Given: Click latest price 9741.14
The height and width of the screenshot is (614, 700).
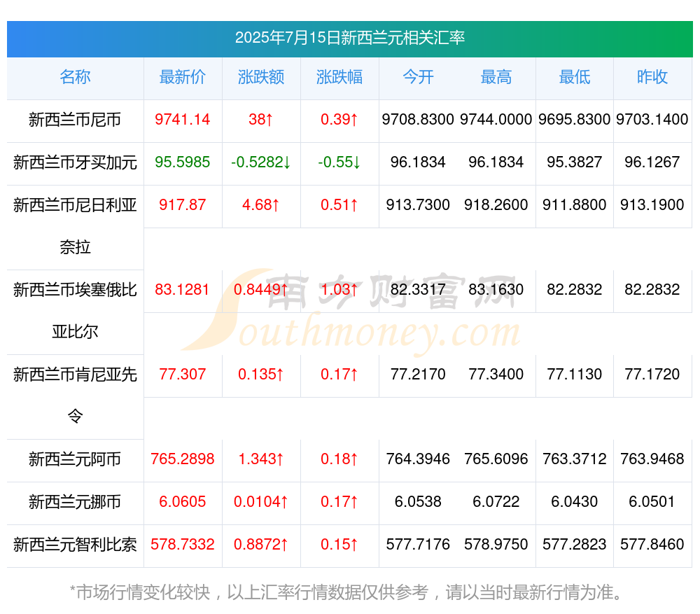Looking at the screenshot, I should 182,120.
